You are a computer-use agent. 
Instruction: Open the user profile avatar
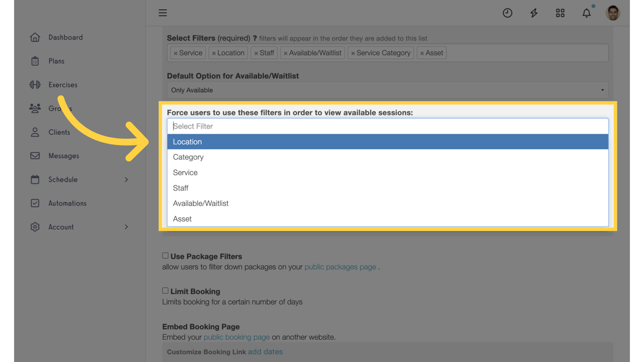pos(613,13)
